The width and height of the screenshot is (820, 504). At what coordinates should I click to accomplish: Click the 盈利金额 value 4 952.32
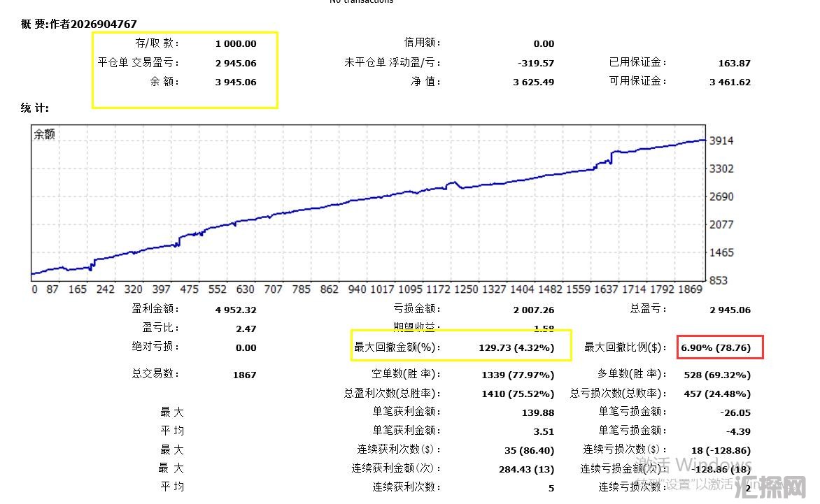(x=236, y=310)
